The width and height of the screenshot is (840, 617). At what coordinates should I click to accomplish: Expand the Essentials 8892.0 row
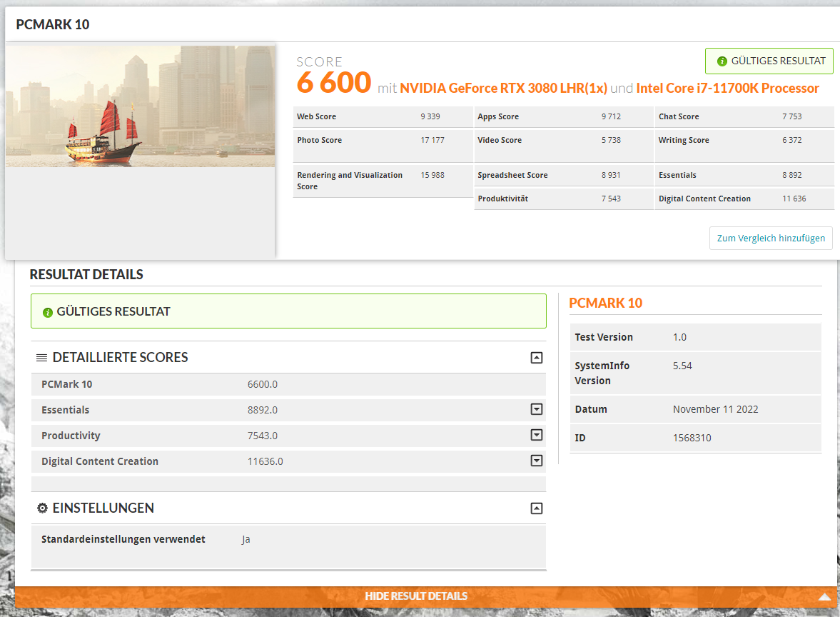click(x=536, y=409)
